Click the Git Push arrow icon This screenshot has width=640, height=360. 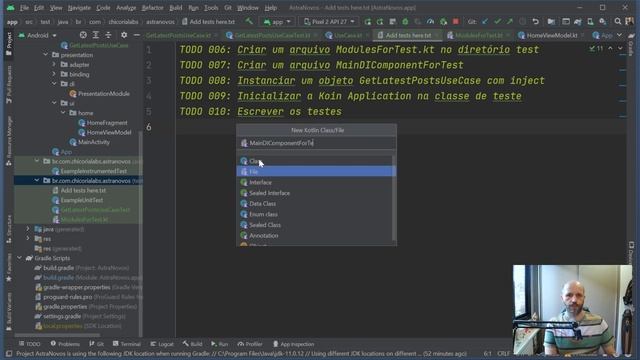510,22
